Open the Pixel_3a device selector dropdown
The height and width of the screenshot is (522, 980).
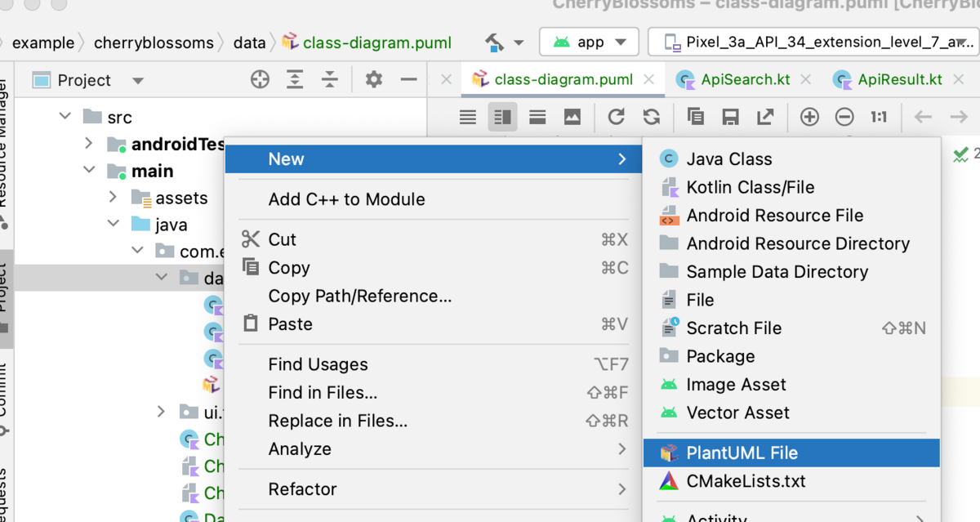813,42
